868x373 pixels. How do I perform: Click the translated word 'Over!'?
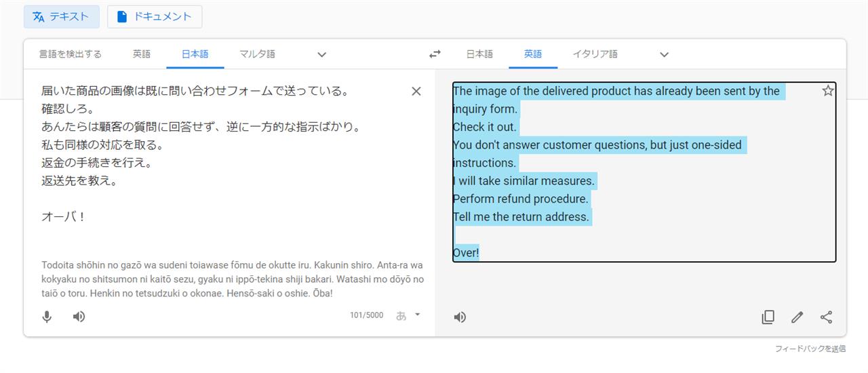466,253
